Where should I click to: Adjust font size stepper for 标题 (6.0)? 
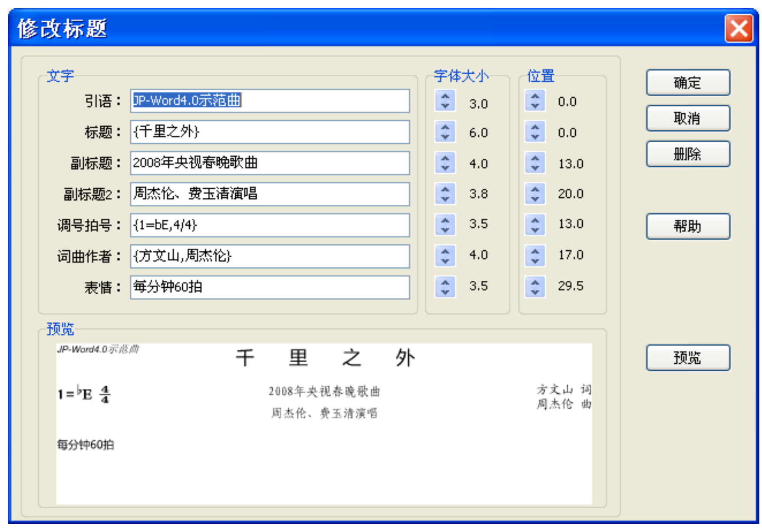point(445,132)
